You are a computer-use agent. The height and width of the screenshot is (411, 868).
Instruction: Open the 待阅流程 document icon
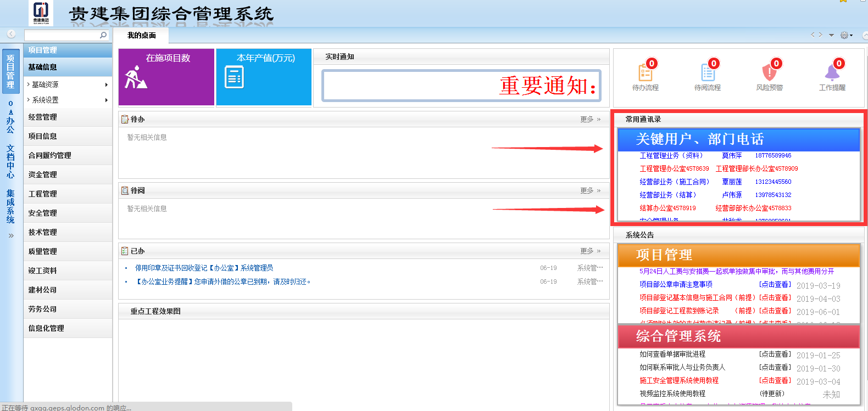pyautogui.click(x=707, y=73)
